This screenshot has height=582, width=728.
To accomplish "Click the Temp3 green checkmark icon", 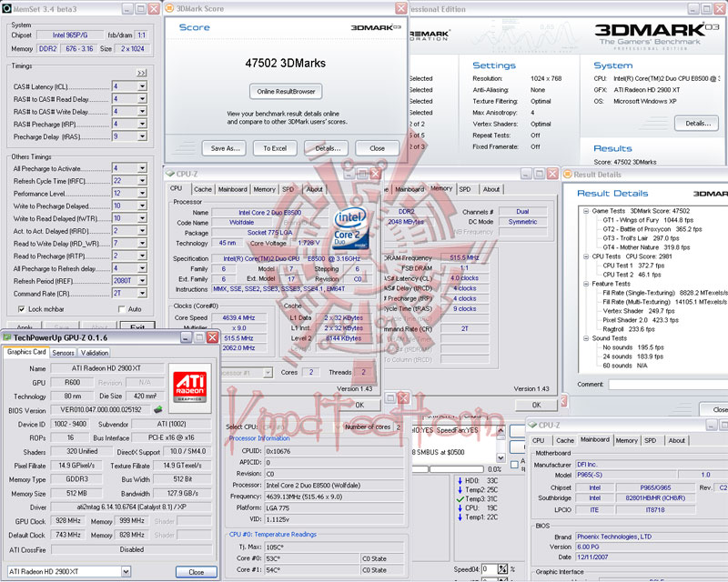I will coord(460,499).
